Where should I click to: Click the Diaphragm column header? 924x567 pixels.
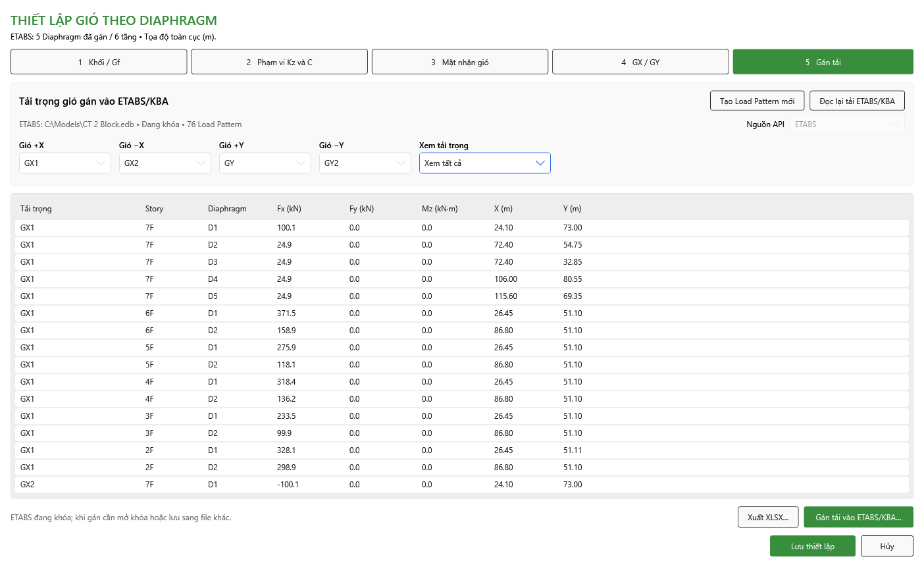click(x=227, y=209)
